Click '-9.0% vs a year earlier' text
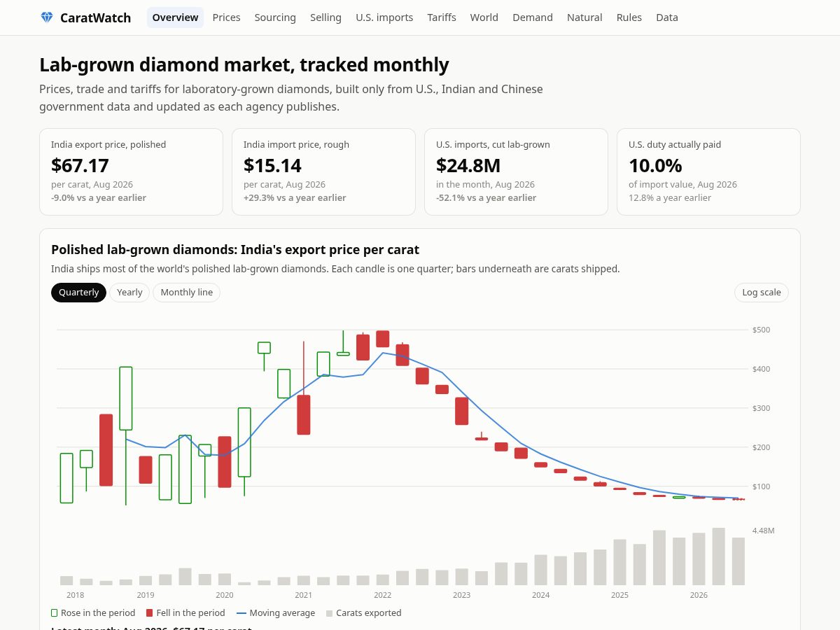The image size is (840, 630). coord(99,197)
